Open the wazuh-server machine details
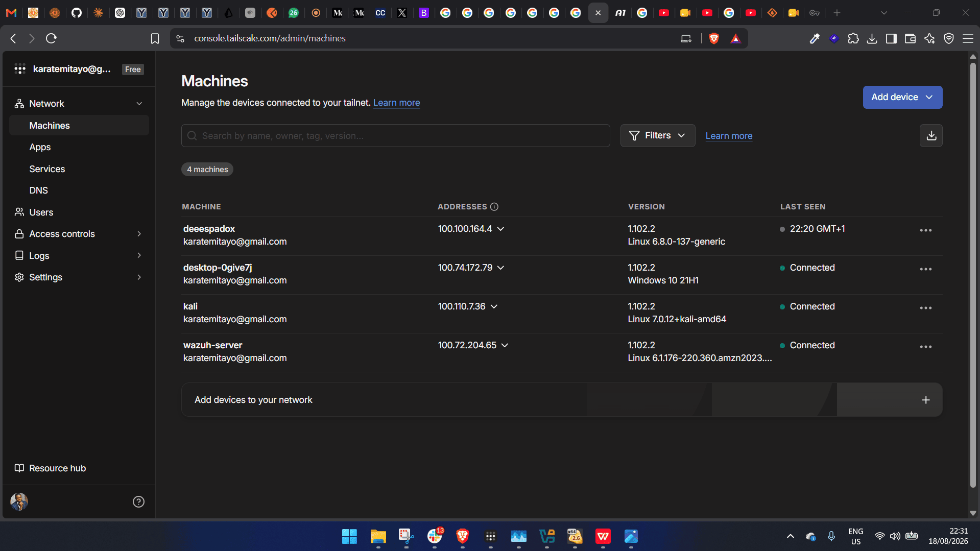The image size is (980, 551). pos(212,345)
